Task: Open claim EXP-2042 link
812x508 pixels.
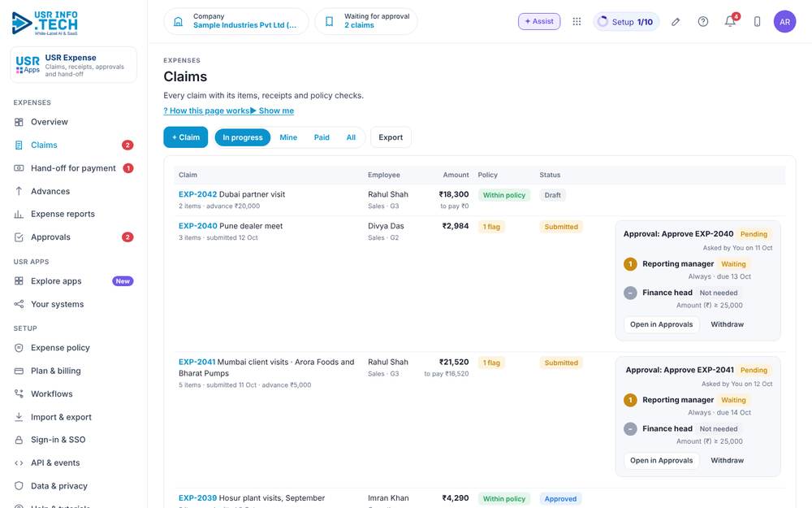Action: [198, 194]
